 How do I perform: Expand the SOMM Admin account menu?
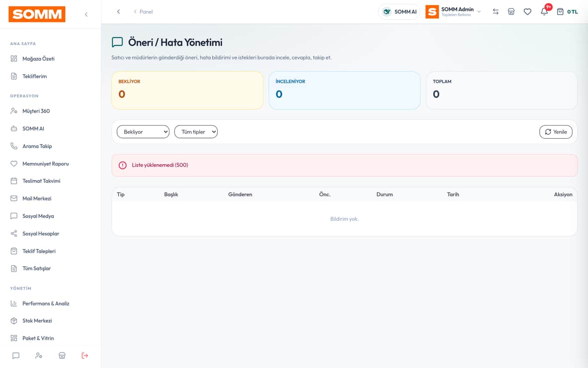453,11
